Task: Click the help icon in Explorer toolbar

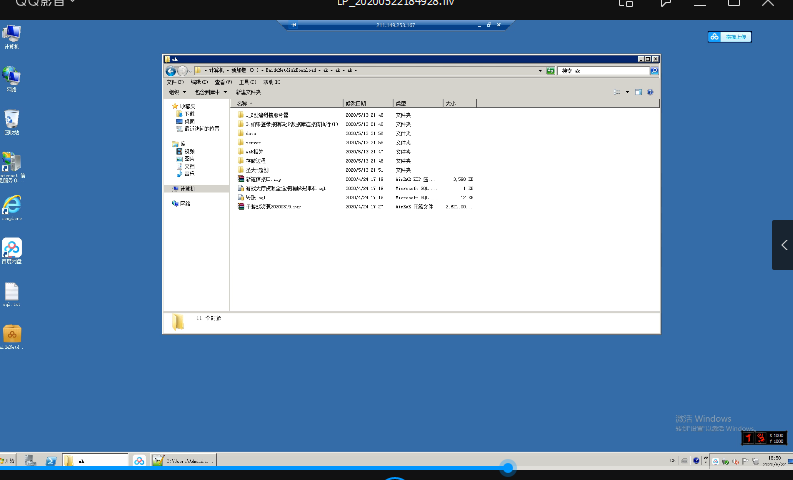Action: click(652, 92)
